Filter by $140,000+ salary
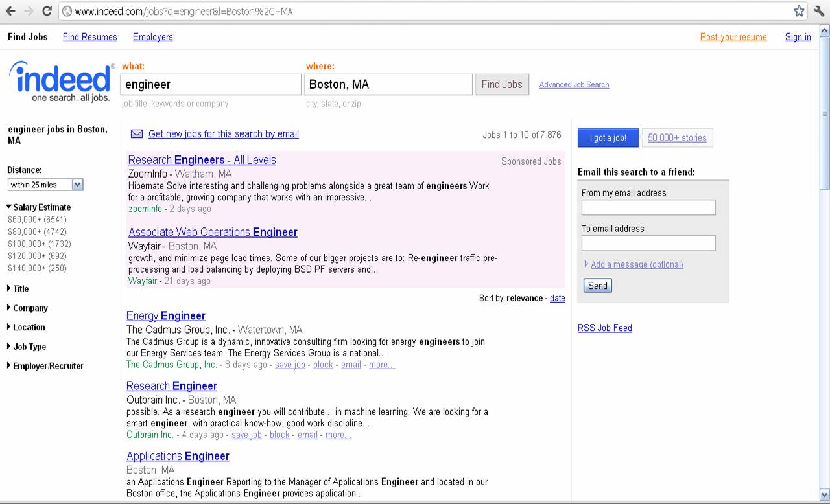Image resolution: width=830 pixels, height=504 pixels. [37, 269]
